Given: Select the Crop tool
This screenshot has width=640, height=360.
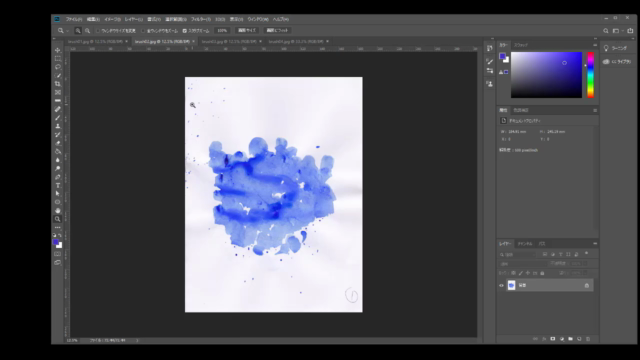Looking at the screenshot, I should click(58, 84).
